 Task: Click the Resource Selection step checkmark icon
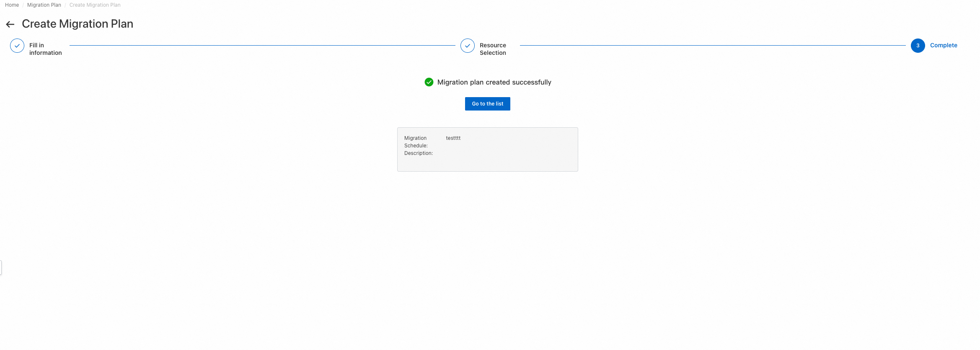(468, 46)
